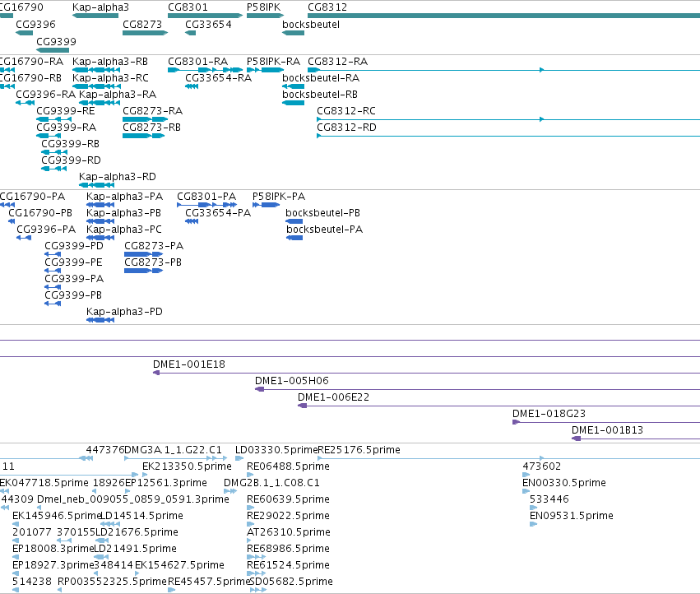Click the bocksbeutel-PA protein label

tap(325, 230)
